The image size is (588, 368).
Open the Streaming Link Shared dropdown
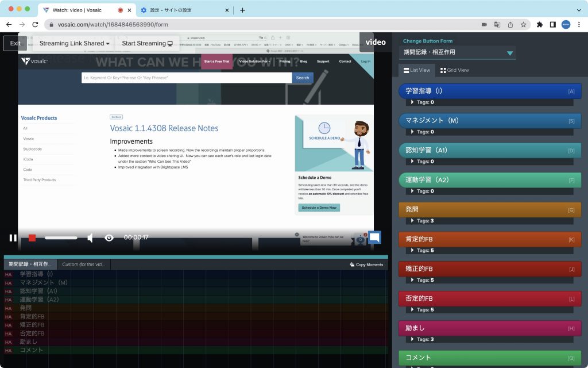[x=74, y=43]
